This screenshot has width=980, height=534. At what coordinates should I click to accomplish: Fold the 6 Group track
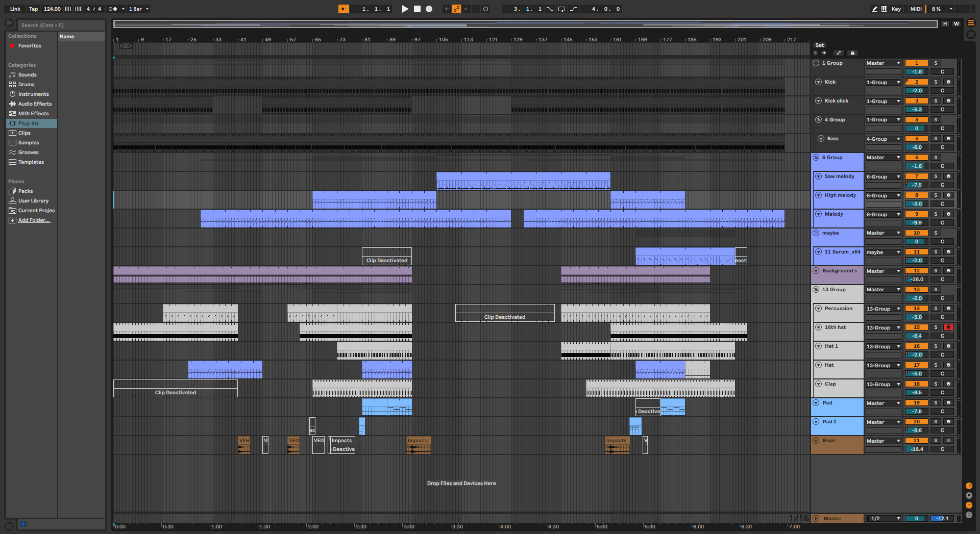tap(816, 158)
